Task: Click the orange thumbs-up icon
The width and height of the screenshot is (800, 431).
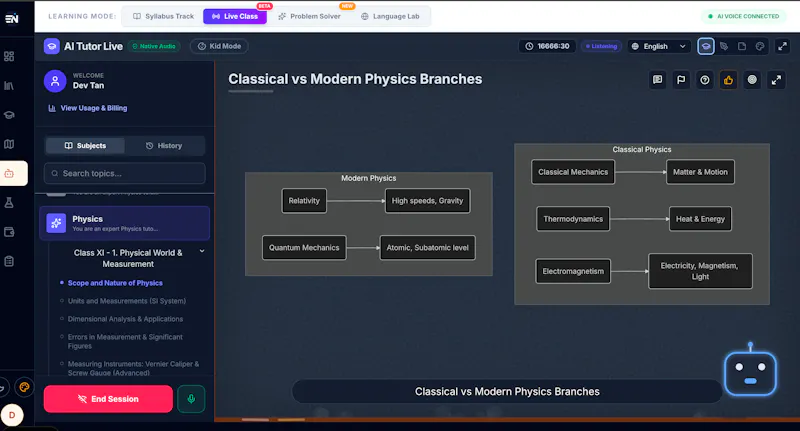Action: (728, 80)
